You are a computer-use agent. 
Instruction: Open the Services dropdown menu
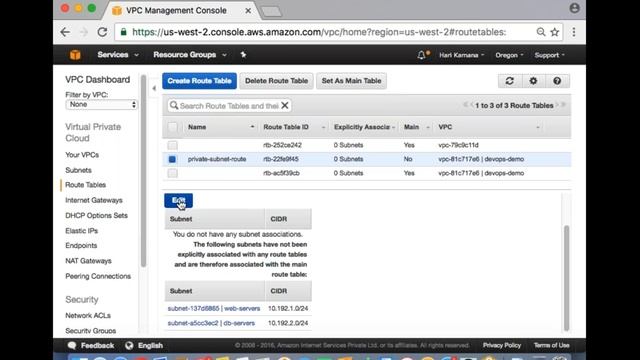118,55
